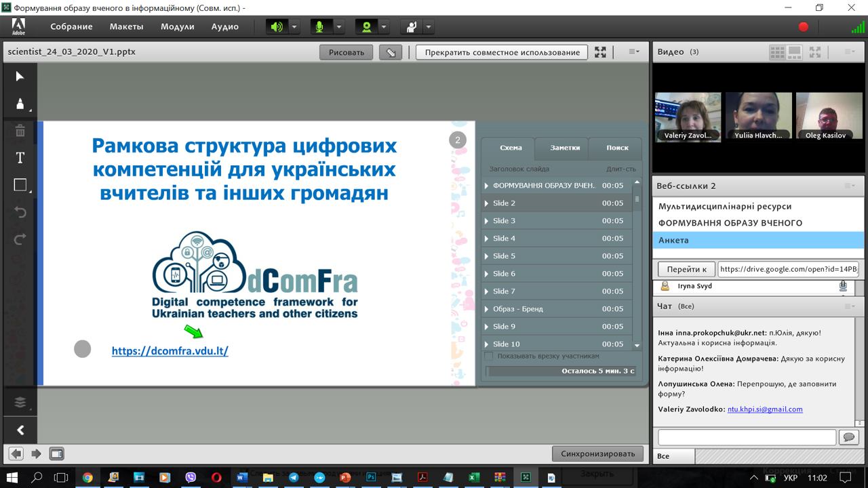Image resolution: width=868 pixels, height=488 pixels.
Task: Click the layers arrange icon
Action: [20, 402]
